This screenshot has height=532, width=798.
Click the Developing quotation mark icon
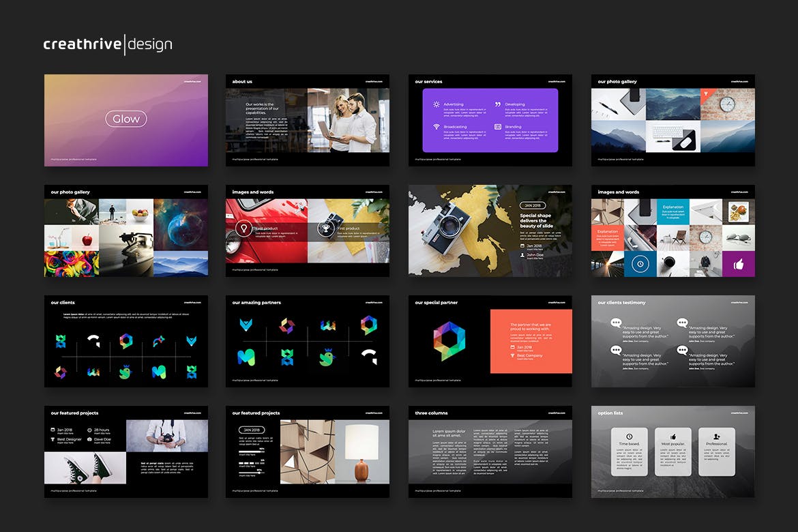pos(498,104)
